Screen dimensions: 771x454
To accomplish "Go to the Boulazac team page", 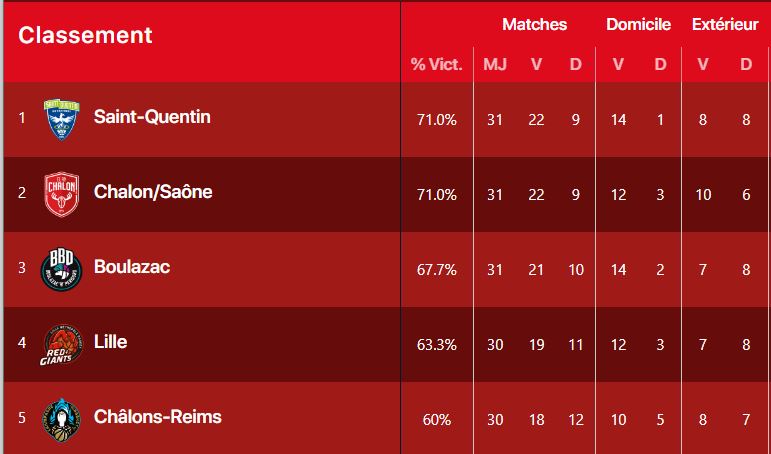I will click(132, 267).
